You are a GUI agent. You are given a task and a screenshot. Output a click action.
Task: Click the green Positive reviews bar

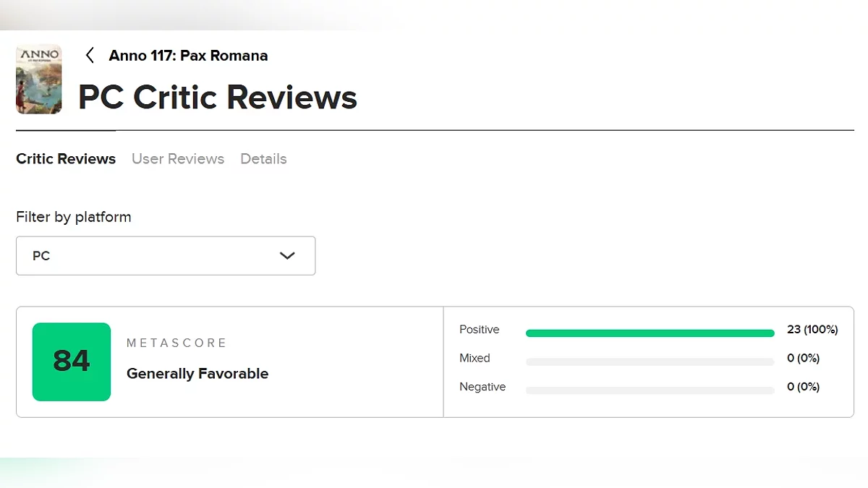[650, 333]
